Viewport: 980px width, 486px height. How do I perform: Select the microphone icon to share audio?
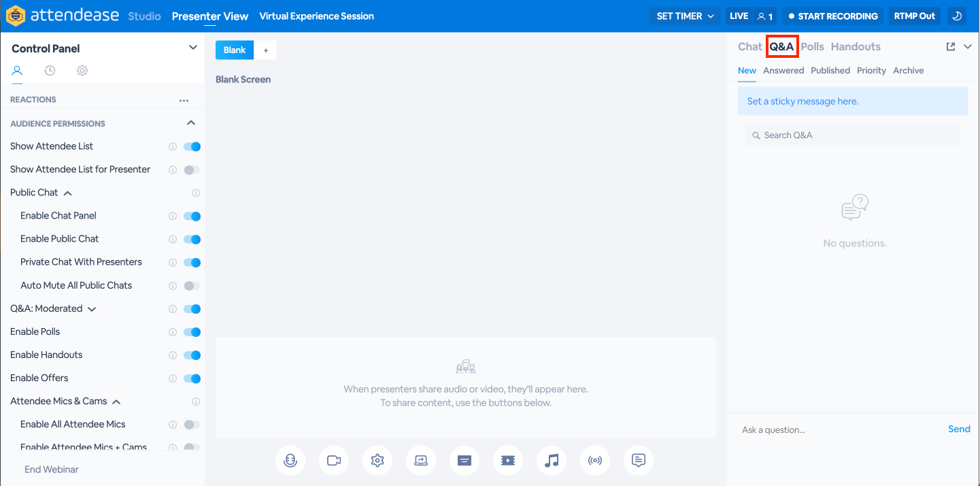point(290,460)
